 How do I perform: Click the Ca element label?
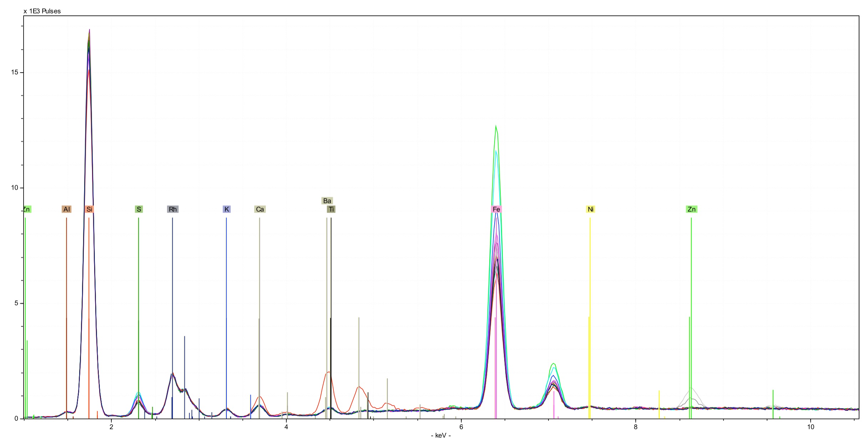pyautogui.click(x=260, y=209)
